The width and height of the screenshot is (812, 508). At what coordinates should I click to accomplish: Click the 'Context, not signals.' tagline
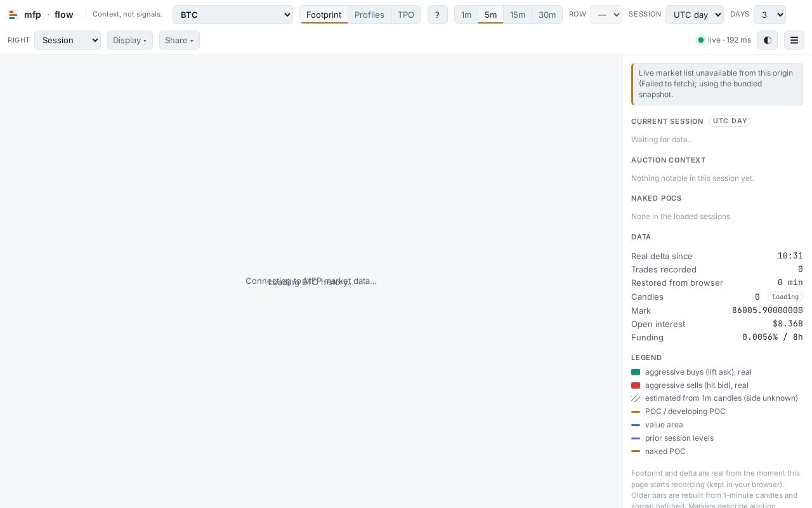pos(128,14)
